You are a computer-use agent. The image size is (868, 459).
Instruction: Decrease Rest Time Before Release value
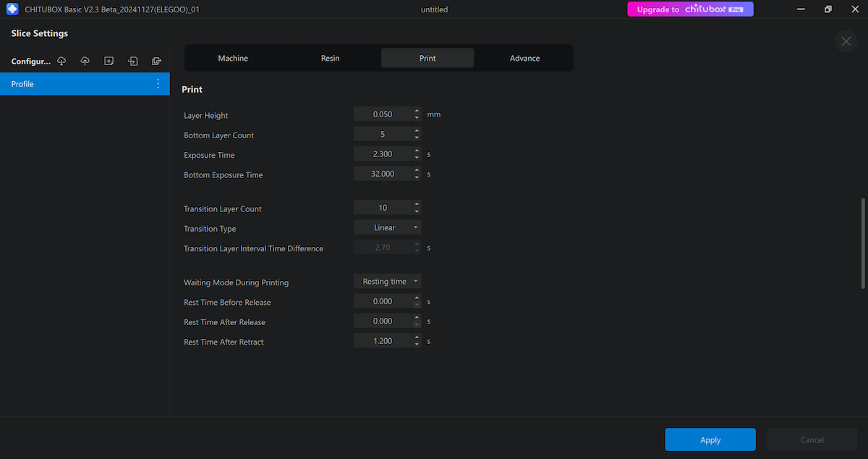pyautogui.click(x=417, y=304)
